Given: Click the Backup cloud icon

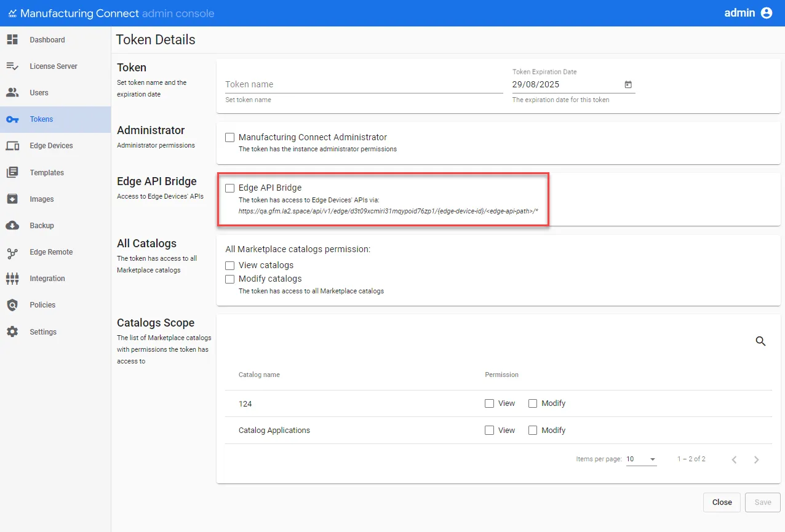Looking at the screenshot, I should [12, 226].
